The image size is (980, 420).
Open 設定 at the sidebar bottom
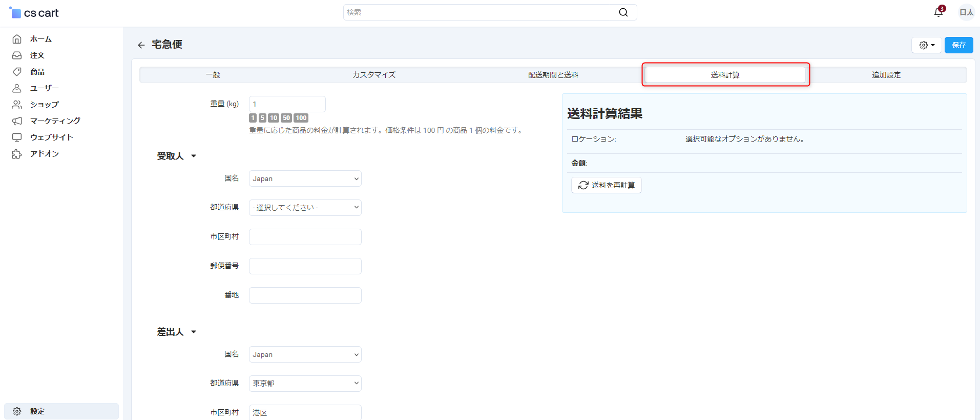(37, 411)
